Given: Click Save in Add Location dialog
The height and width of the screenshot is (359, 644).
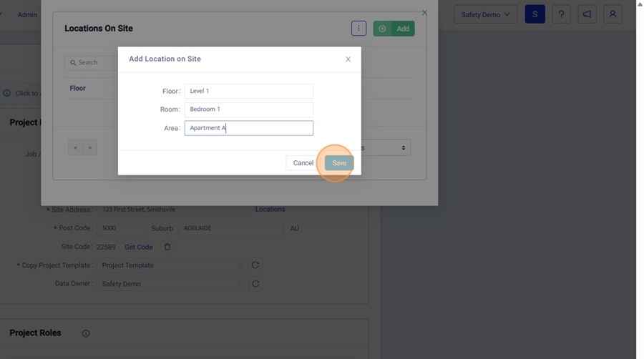Looking at the screenshot, I should click(338, 163).
